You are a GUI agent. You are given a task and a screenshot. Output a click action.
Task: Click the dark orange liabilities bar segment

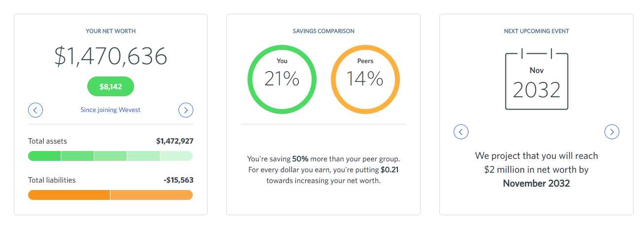click(69, 195)
